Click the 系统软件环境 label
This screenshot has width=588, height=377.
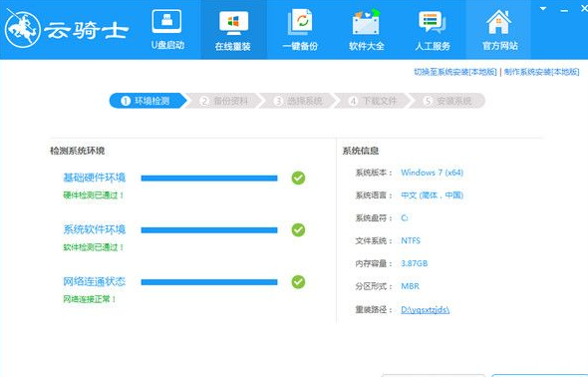[x=94, y=229]
